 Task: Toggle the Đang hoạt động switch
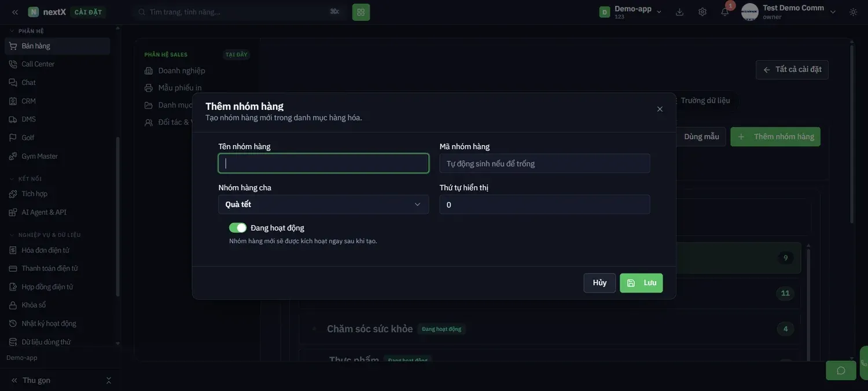(x=238, y=228)
